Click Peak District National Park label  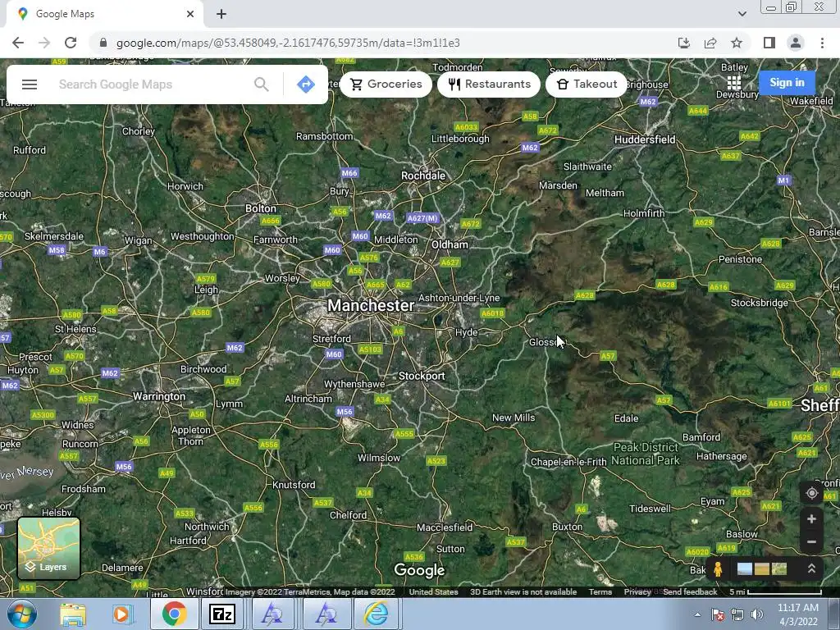[x=646, y=454]
